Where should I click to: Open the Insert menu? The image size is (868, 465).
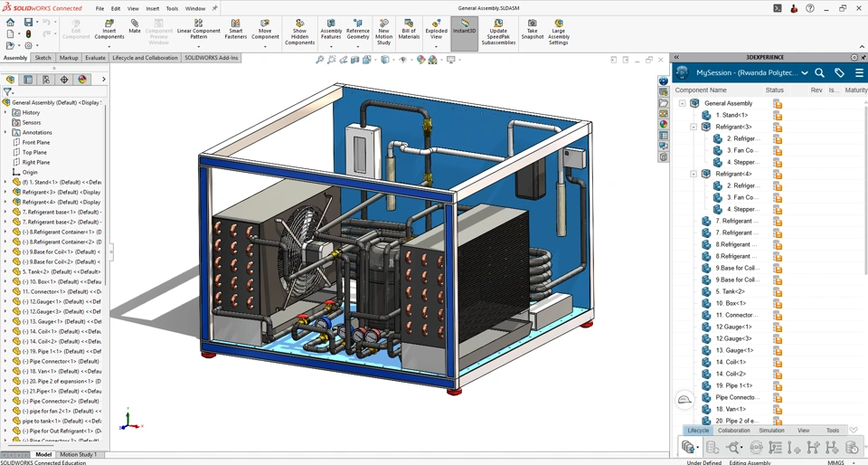[152, 8]
